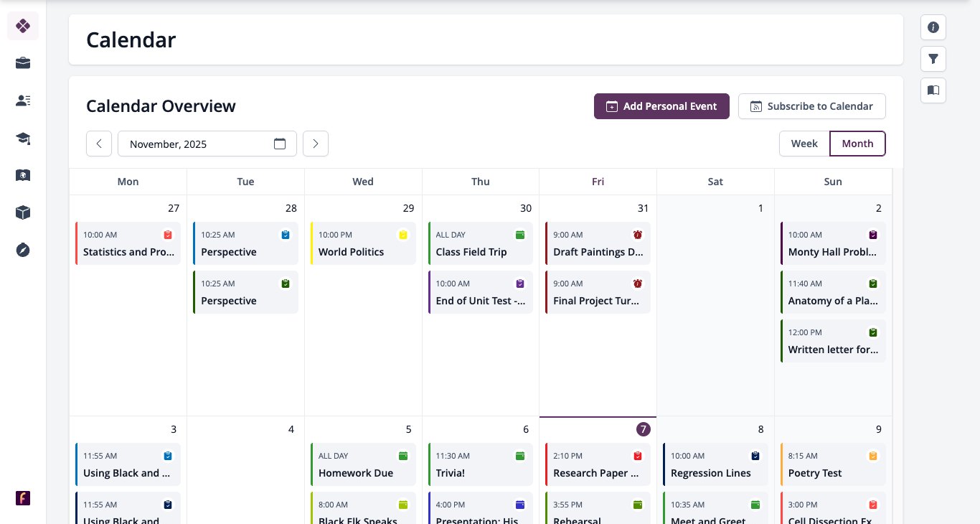Go to next month arrow
980x524 pixels.
click(316, 144)
